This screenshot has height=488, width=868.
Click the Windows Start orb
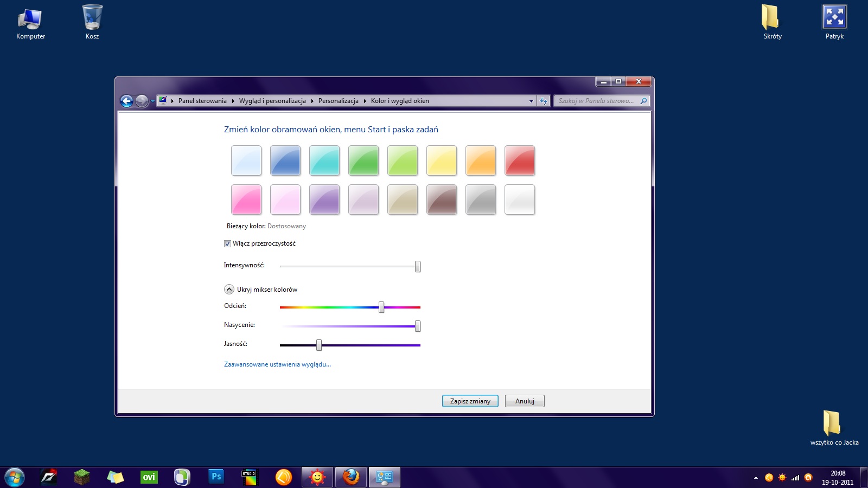[15, 477]
